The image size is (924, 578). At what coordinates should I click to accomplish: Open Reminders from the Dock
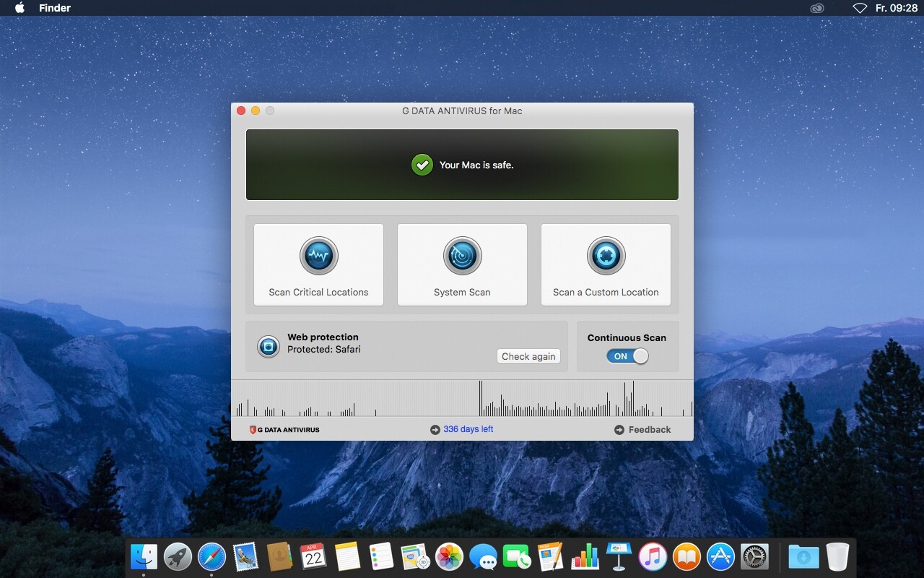click(x=381, y=557)
